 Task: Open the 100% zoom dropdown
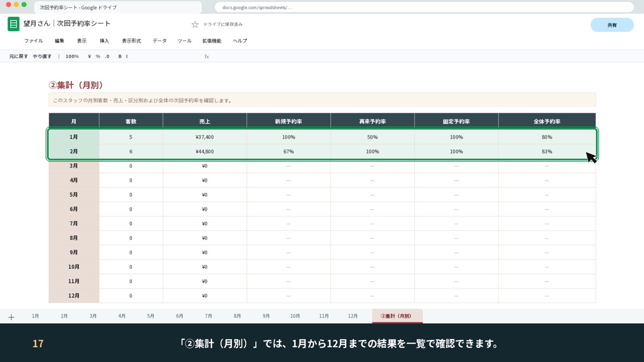click(72, 56)
